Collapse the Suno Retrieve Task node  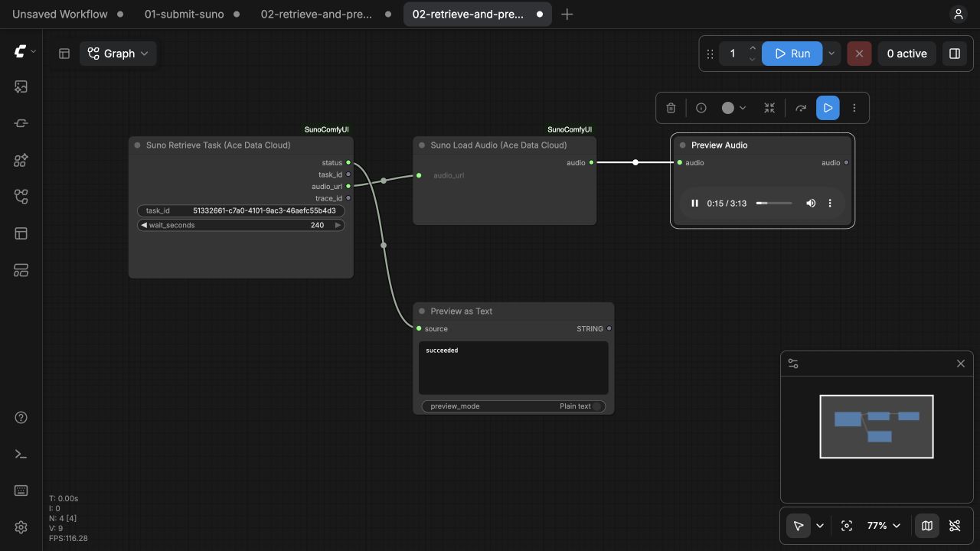tap(138, 145)
